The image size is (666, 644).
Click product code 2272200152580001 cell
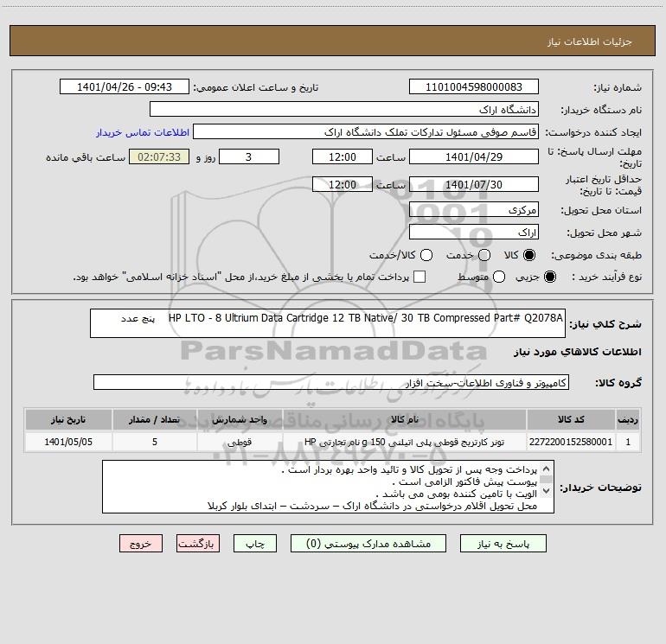(x=571, y=442)
